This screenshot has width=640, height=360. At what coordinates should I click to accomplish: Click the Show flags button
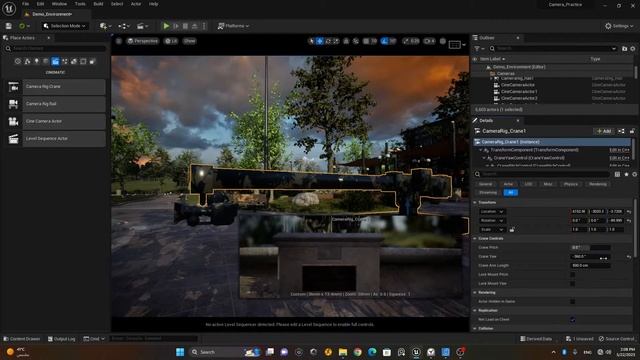point(189,41)
